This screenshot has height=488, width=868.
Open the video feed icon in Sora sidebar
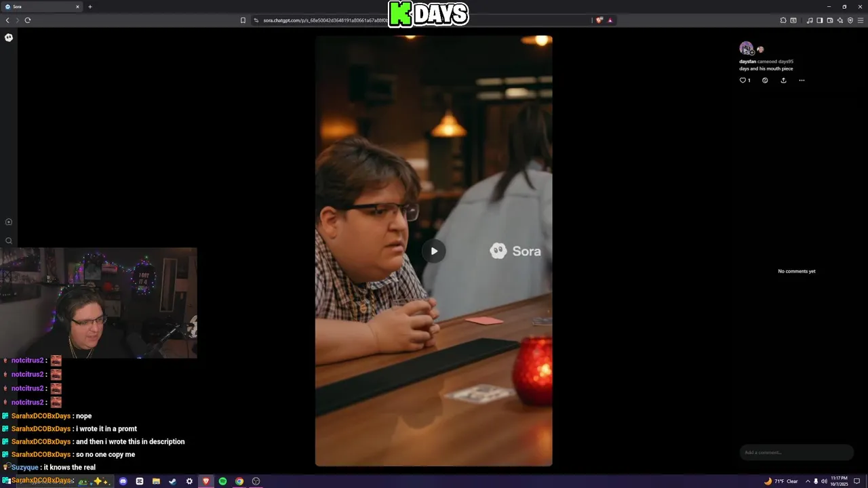click(9, 222)
